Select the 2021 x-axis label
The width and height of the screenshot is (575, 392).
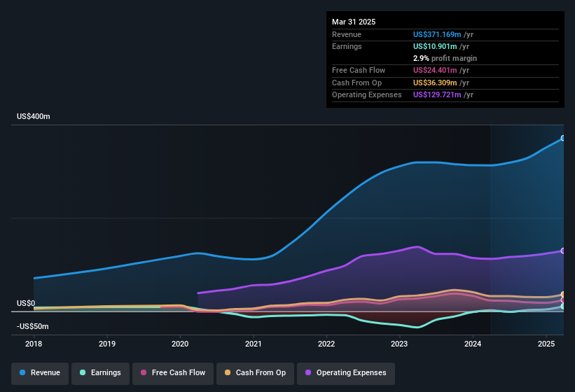coord(254,344)
